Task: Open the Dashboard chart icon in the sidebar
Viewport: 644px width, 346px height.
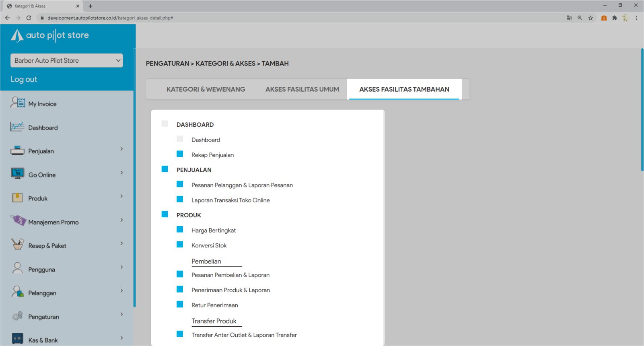Action: (x=17, y=127)
